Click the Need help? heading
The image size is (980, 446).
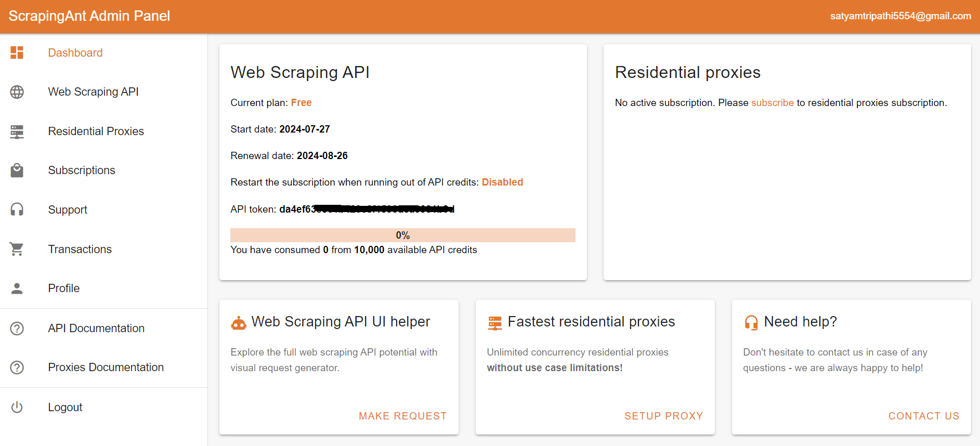[800, 322]
